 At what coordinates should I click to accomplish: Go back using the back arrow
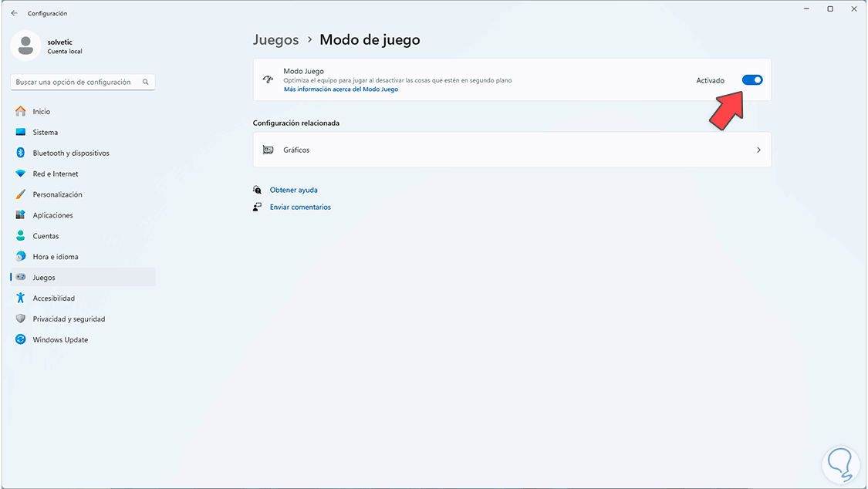pos(15,12)
